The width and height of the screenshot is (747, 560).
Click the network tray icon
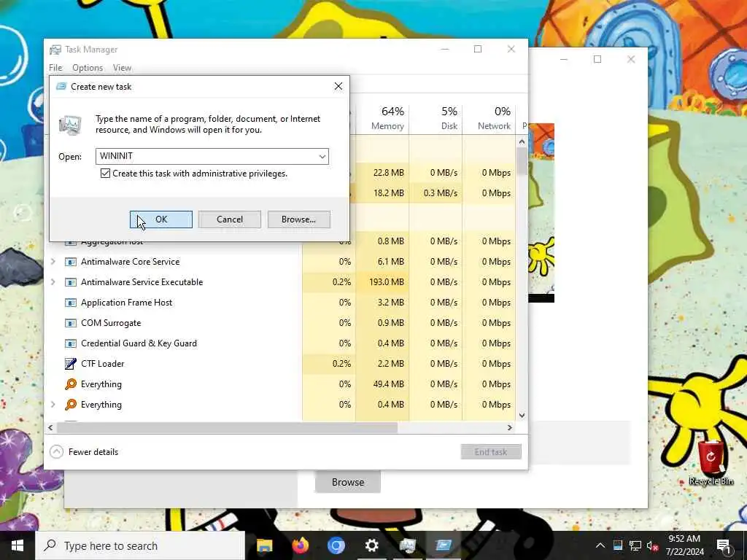pos(635,545)
